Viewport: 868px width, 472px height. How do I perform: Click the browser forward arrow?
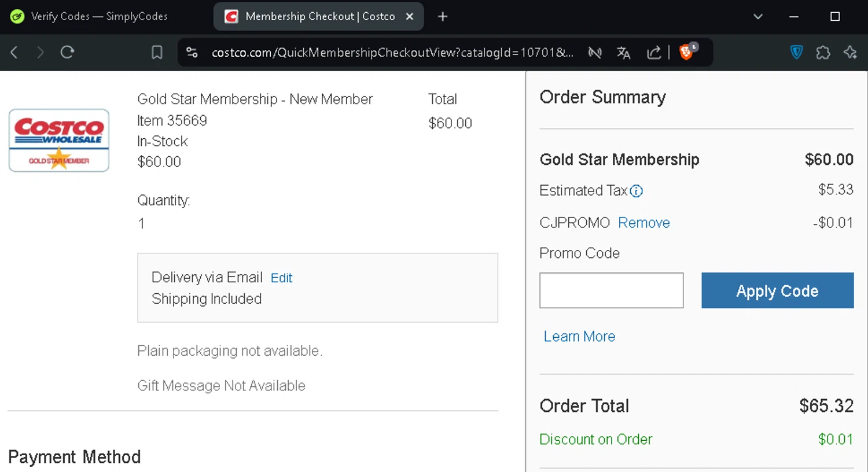point(40,53)
